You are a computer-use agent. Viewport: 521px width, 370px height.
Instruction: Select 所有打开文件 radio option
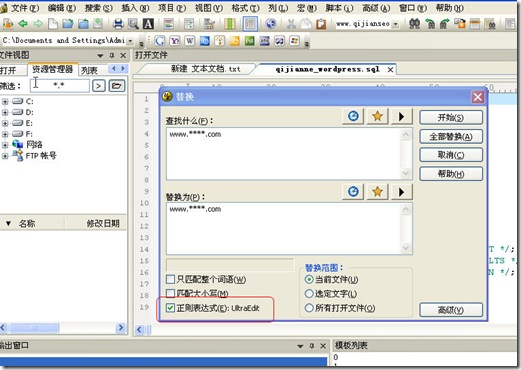pyautogui.click(x=309, y=308)
